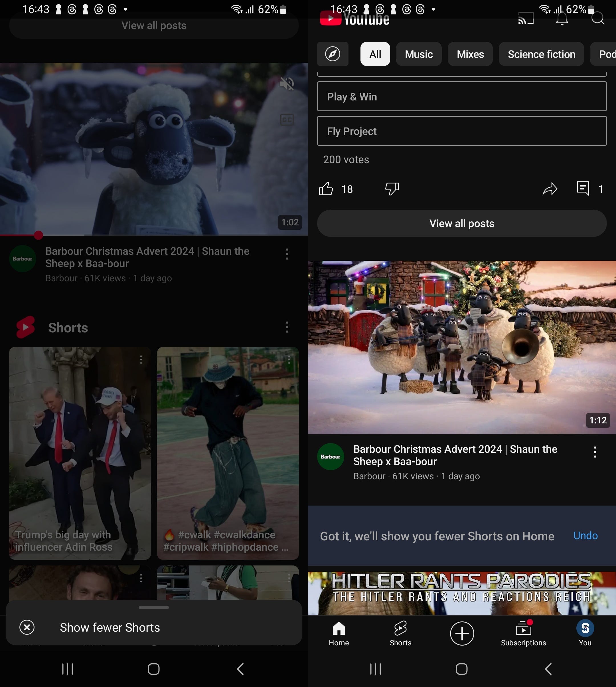Open Barbour video title on right screen

(455, 455)
